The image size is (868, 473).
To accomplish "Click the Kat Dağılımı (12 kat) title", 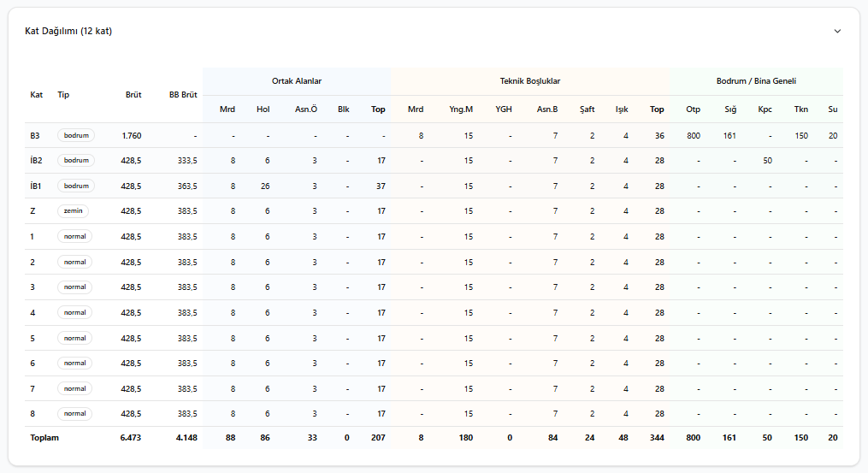I will (68, 31).
